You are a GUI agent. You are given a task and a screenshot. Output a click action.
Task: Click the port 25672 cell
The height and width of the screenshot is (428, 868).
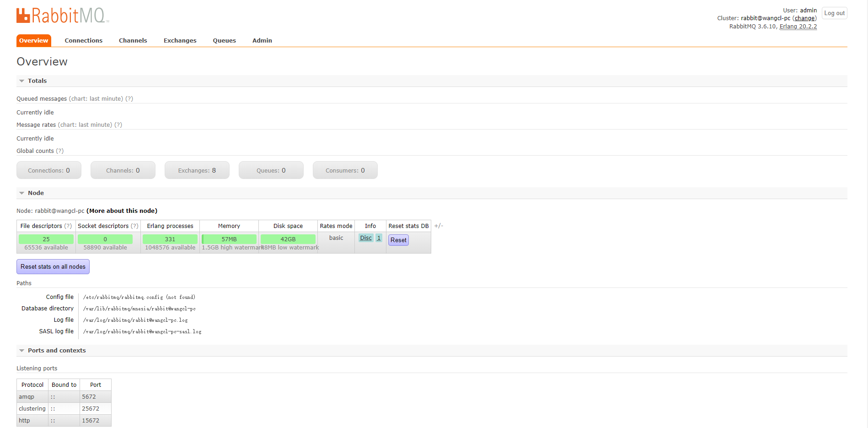click(x=96, y=409)
